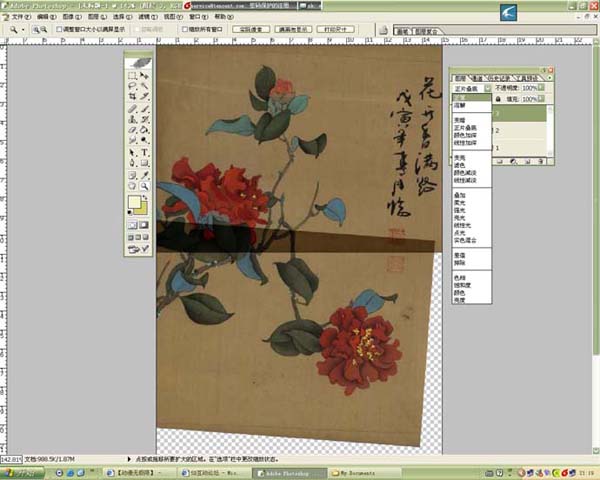Create new adjustment layer icon
This screenshot has height=480, width=600.
tap(514, 162)
